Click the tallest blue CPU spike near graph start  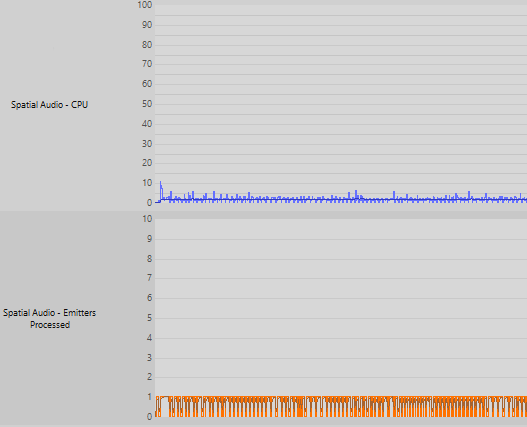point(161,191)
